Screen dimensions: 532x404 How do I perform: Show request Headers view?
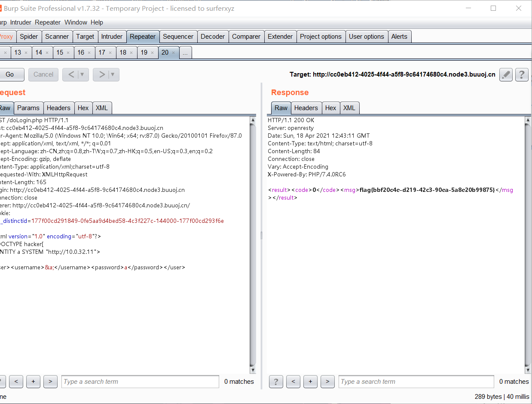58,108
